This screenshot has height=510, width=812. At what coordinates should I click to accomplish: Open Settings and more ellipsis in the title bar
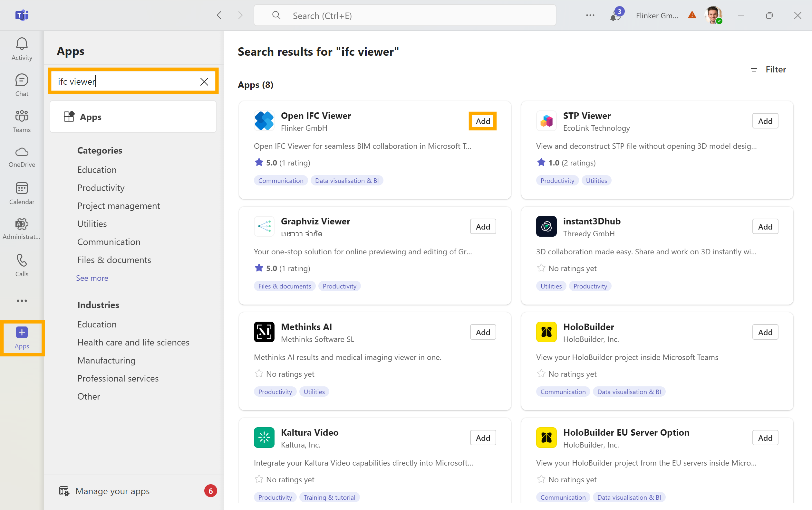point(590,15)
